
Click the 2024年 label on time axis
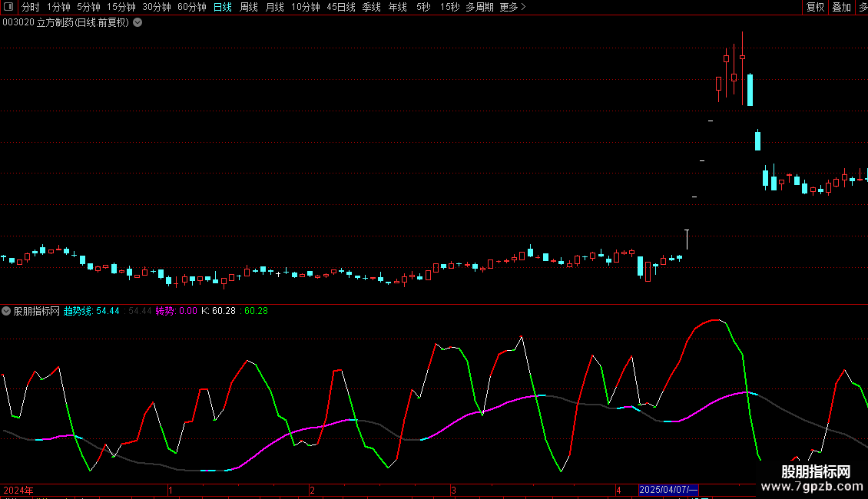pyautogui.click(x=18, y=490)
